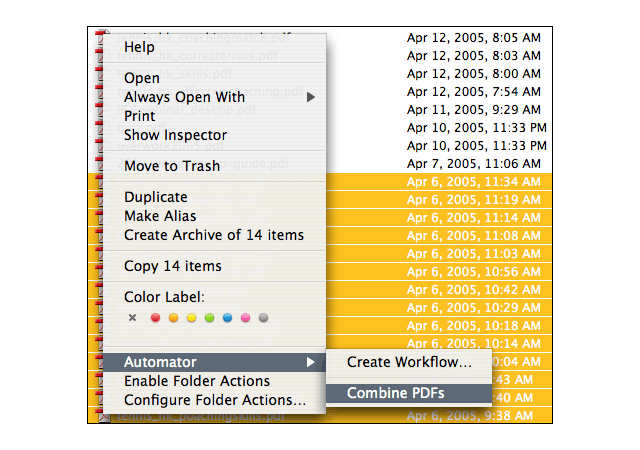Clear color label with the X icon
The width and height of the screenshot is (640, 450).
tap(132, 318)
